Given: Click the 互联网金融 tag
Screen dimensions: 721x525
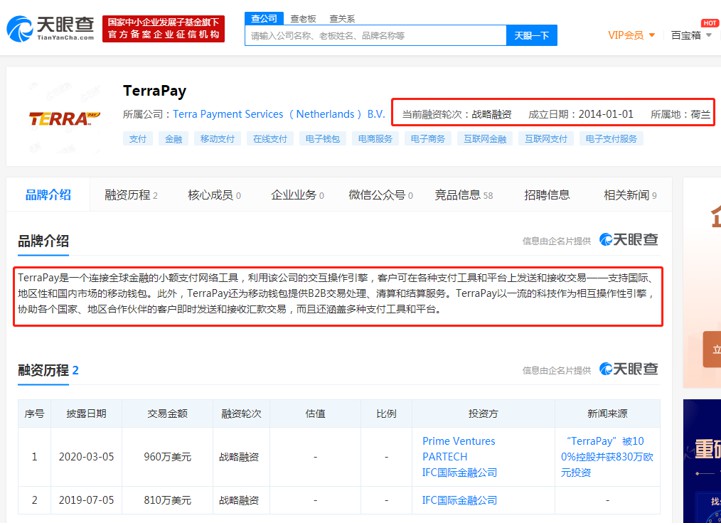Looking at the screenshot, I should tap(485, 139).
